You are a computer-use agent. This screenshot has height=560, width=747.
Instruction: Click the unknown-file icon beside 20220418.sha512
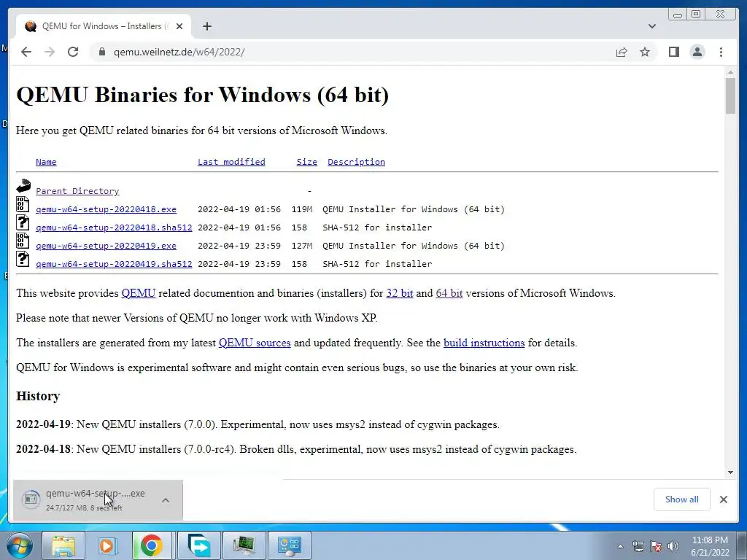(x=23, y=222)
